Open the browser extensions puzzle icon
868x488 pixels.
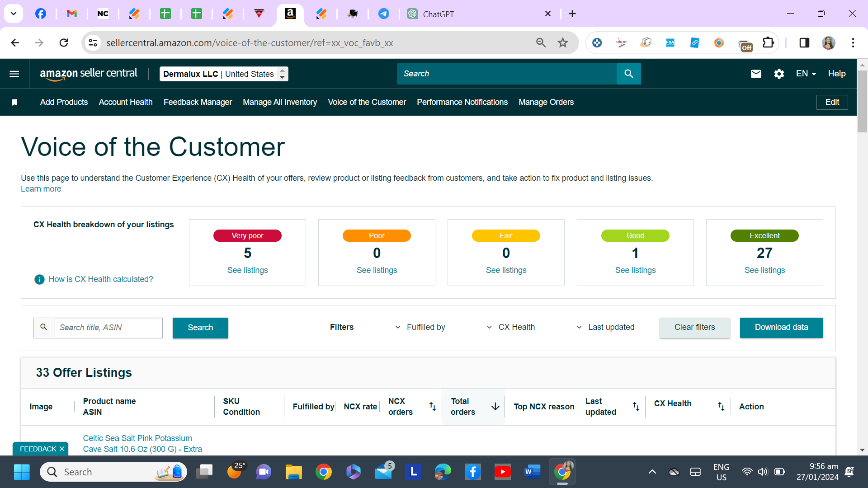point(768,42)
